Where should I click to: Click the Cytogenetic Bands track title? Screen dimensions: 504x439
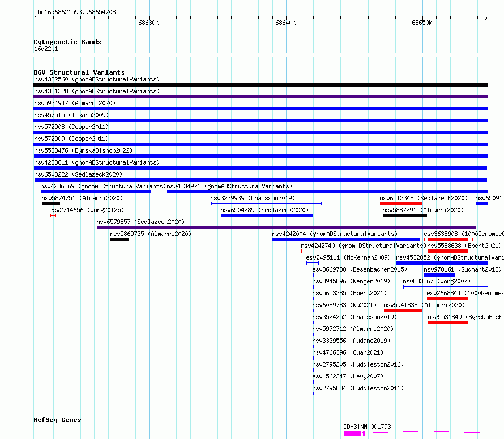tap(67, 42)
